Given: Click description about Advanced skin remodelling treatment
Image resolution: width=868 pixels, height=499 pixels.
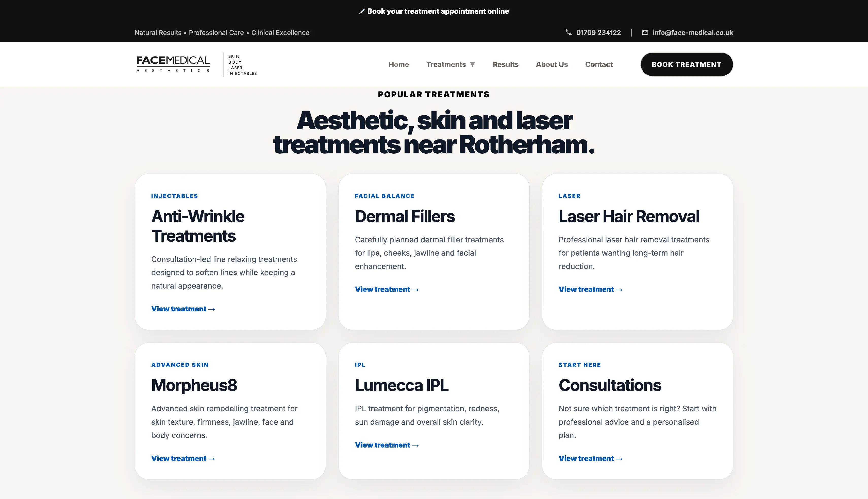Looking at the screenshot, I should (x=224, y=422).
